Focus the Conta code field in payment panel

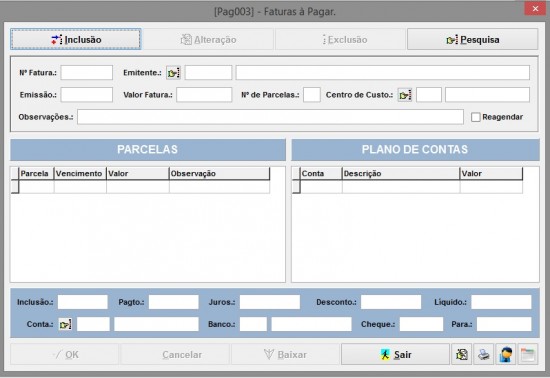point(93,324)
